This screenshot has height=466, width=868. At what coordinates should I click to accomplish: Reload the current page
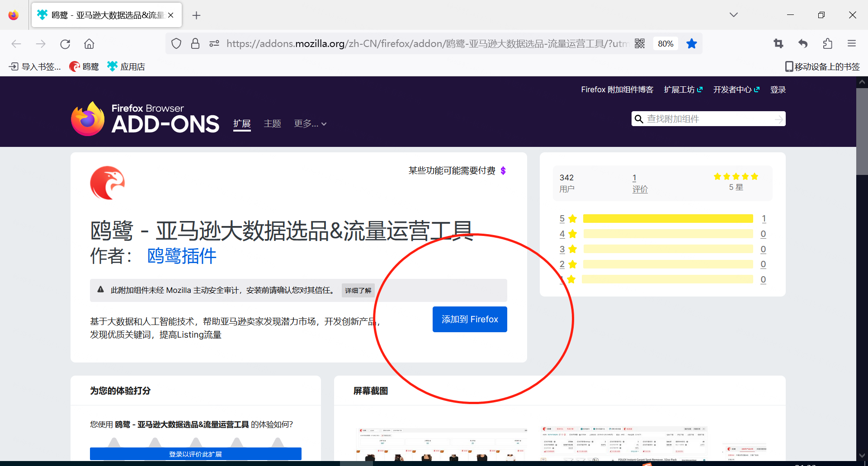[65, 44]
